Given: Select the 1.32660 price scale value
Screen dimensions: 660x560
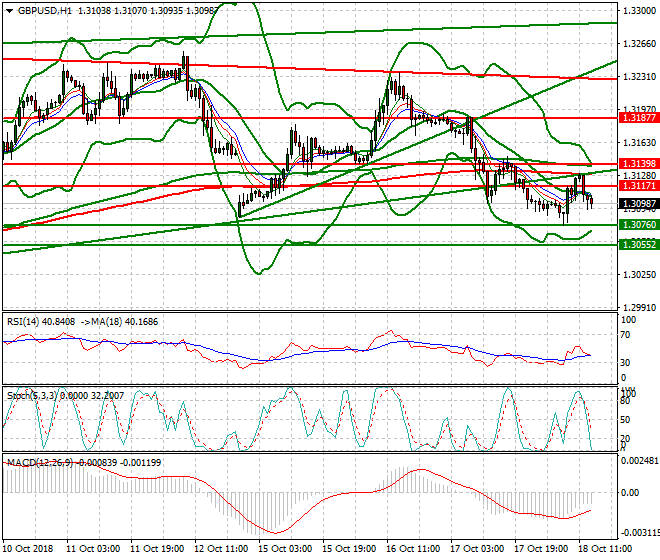Looking at the screenshot, I should point(639,44).
